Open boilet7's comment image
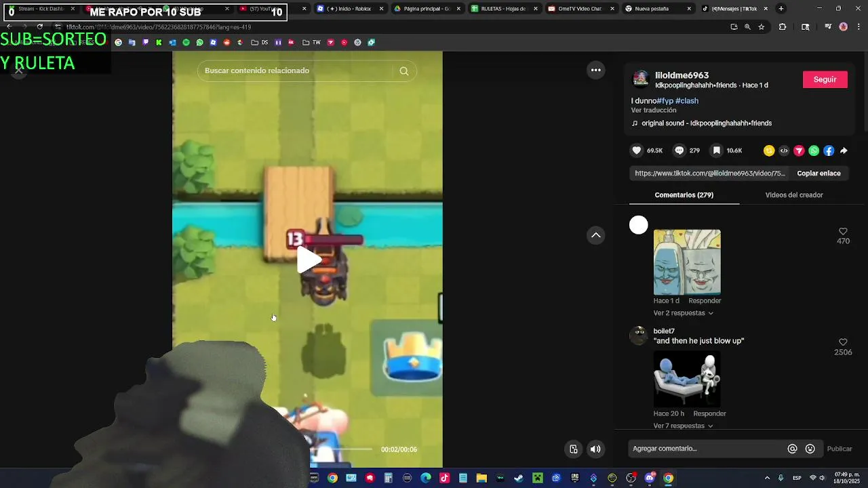This screenshot has width=868, height=488. pyautogui.click(x=687, y=378)
